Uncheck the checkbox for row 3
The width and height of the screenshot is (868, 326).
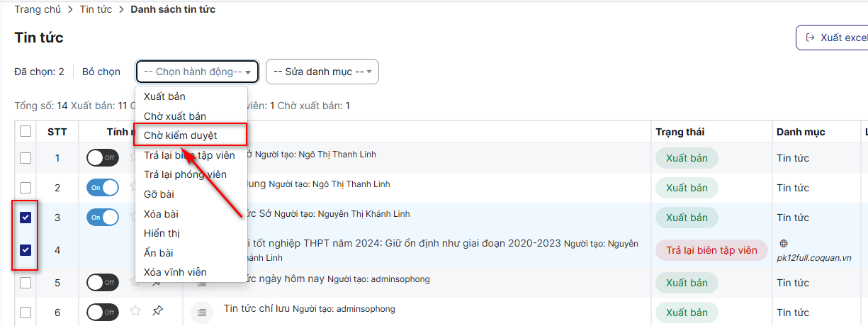click(26, 218)
